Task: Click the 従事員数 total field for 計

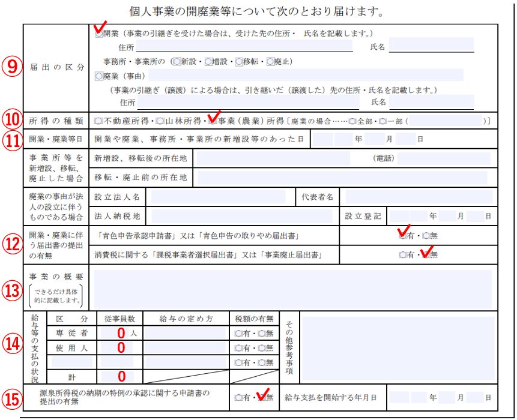Action: tap(118, 377)
